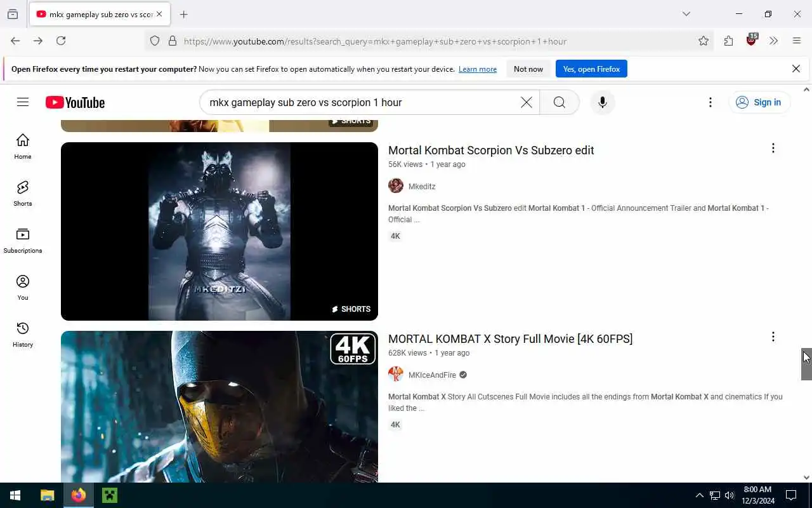
Task: Open YouTube settings three-dot menu
Action: point(710,102)
